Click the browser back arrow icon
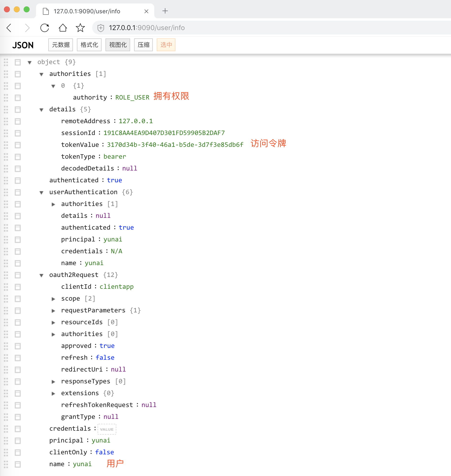 (x=9, y=28)
